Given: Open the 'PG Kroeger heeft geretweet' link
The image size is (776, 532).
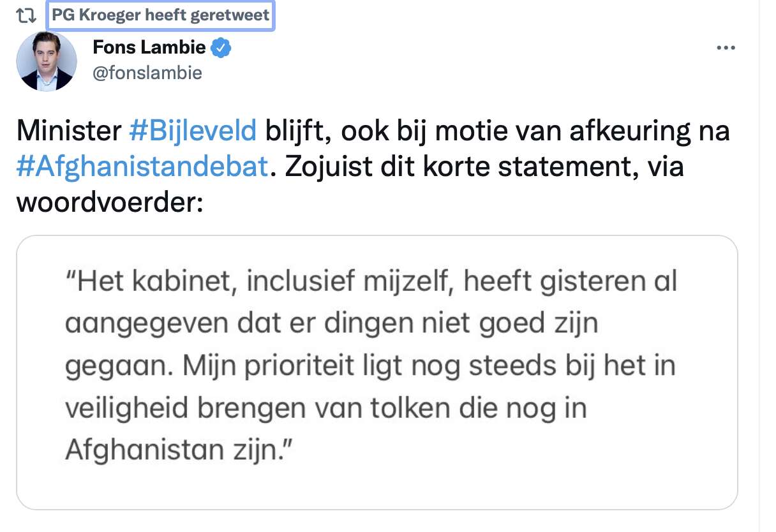Looking at the screenshot, I should [x=160, y=15].
